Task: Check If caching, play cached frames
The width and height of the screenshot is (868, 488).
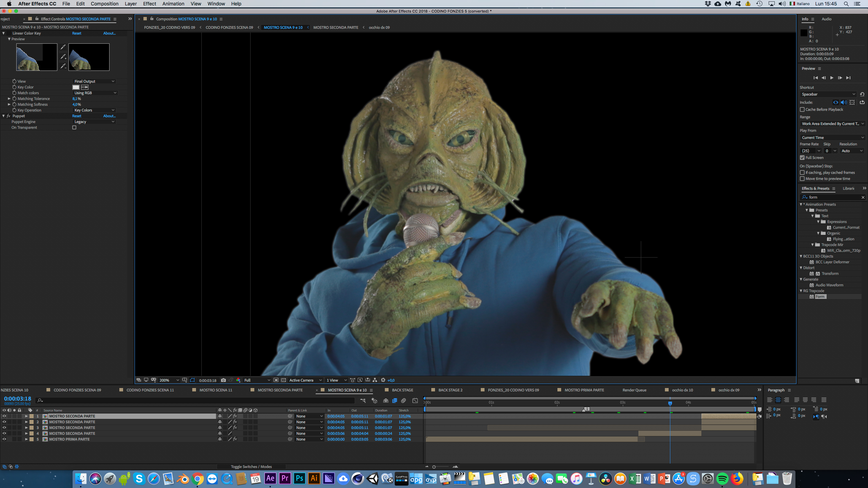Action: 802,172
